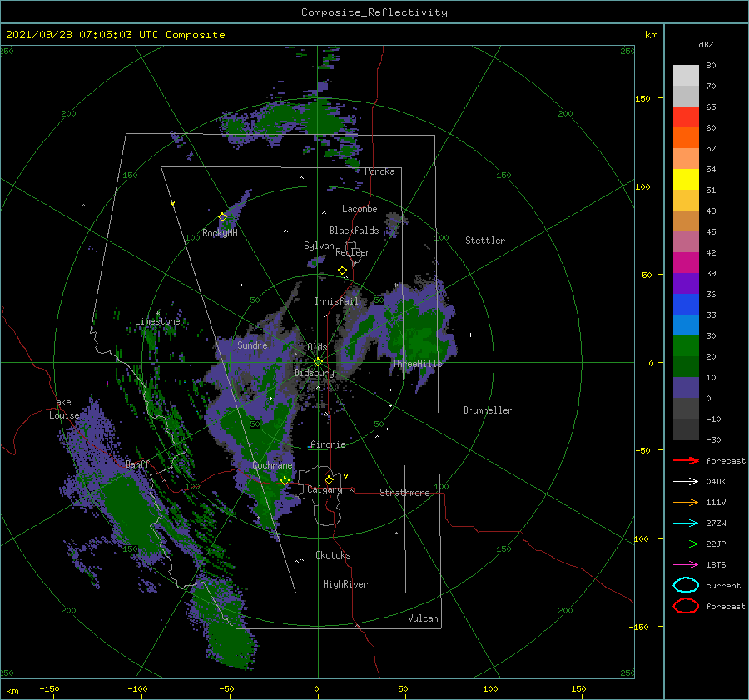Screen dimensions: 749x700
Task: Select the 51 dBZ yellow color swatch
Action: (686, 179)
